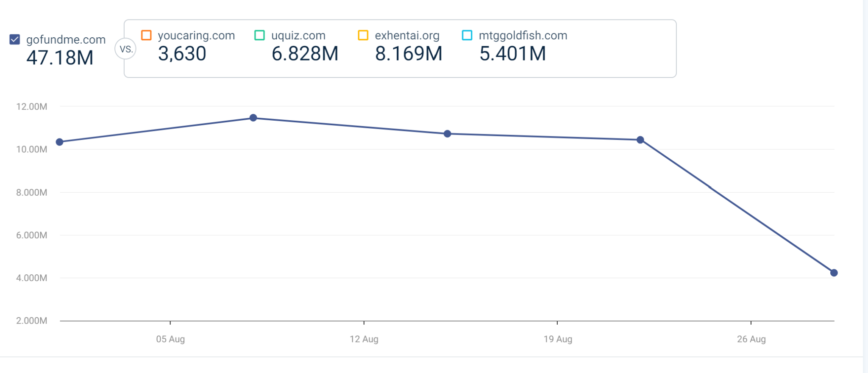Toggle the mtggoldfish.com cyan checkbox
This screenshot has width=868, height=373.
467,35
